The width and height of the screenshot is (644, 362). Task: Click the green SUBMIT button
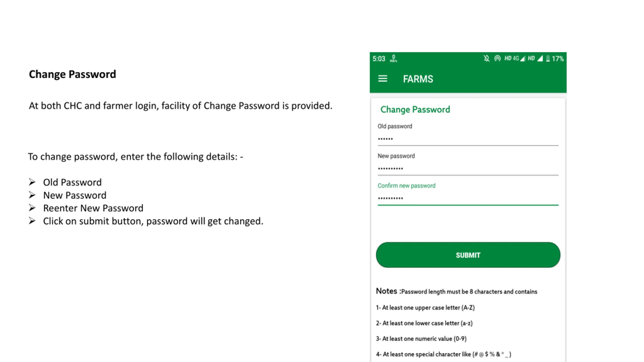coord(468,255)
